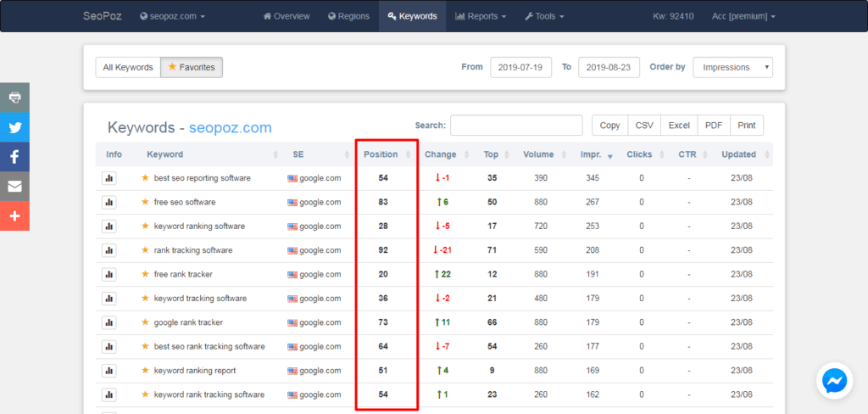Open the seopoz.com site dropdown

pos(172,16)
